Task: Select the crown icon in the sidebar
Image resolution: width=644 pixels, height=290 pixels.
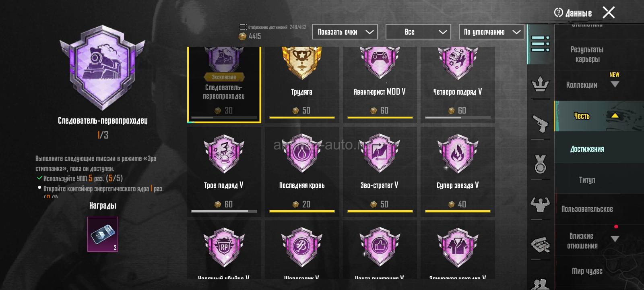Action: (540, 85)
